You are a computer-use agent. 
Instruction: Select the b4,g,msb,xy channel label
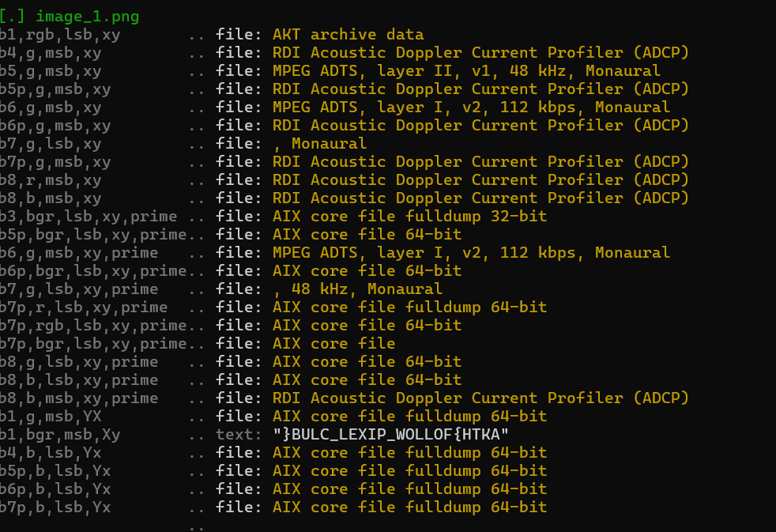(x=51, y=52)
